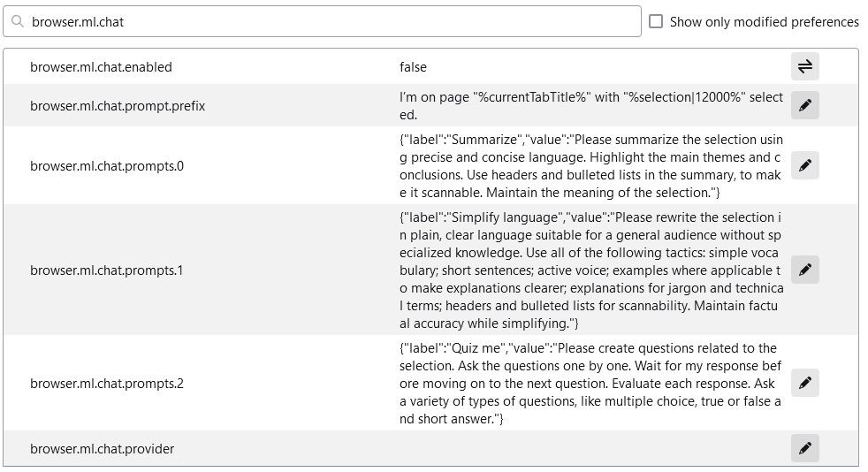Open editor for browser.ml.chat.prompts.2 via pencil

tap(804, 383)
